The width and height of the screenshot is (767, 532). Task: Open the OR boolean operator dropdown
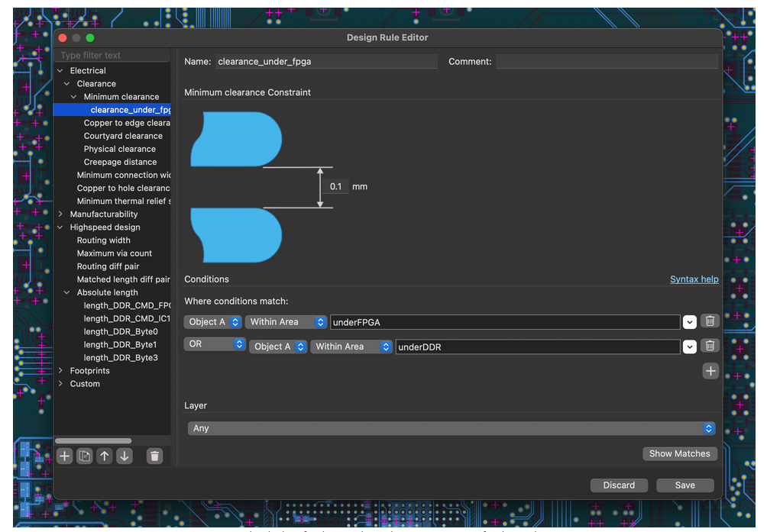point(215,344)
